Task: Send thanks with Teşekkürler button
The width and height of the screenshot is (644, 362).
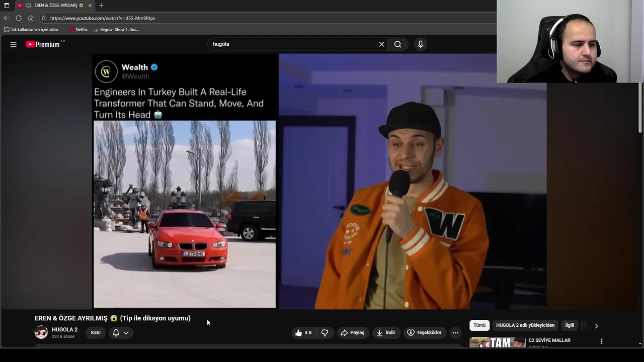Action: point(424,333)
